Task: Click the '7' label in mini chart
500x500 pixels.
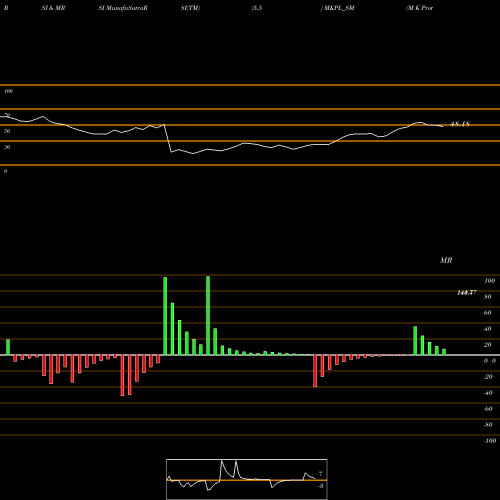Action: (321, 474)
